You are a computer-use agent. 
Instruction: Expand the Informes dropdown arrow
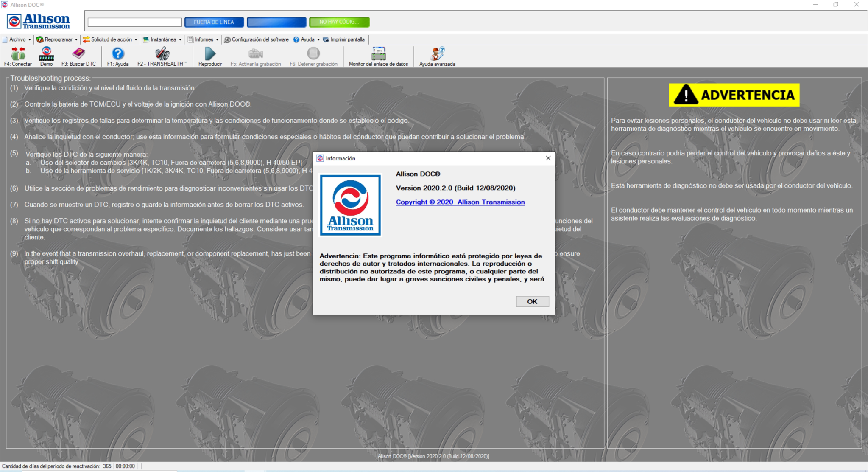217,40
